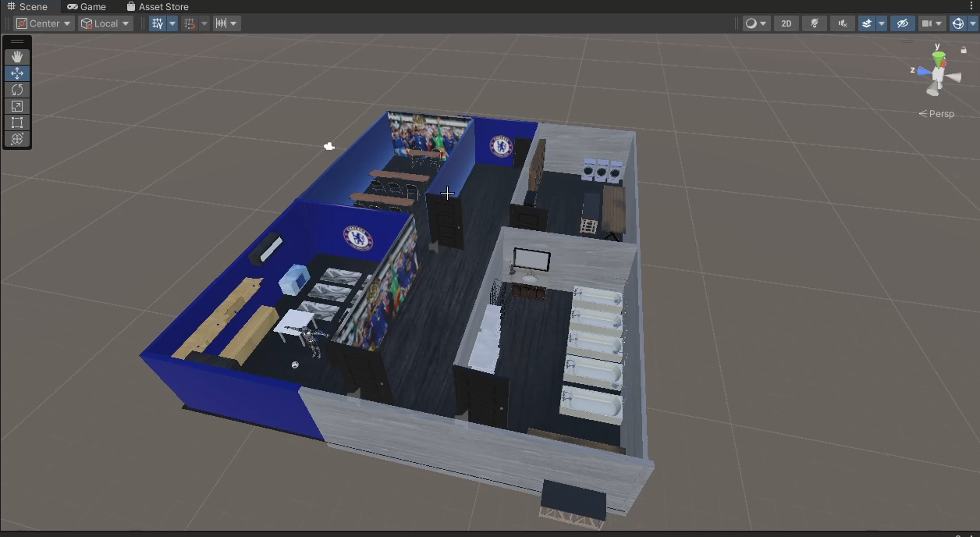
Task: Select the Scale tool
Action: click(17, 106)
